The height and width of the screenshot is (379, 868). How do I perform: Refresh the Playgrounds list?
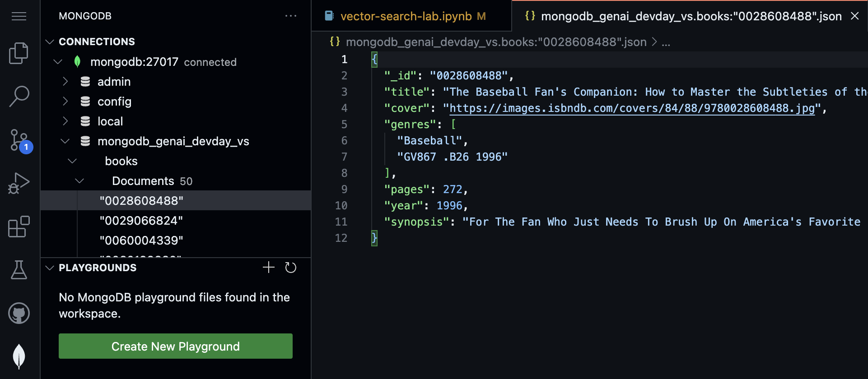(x=291, y=268)
